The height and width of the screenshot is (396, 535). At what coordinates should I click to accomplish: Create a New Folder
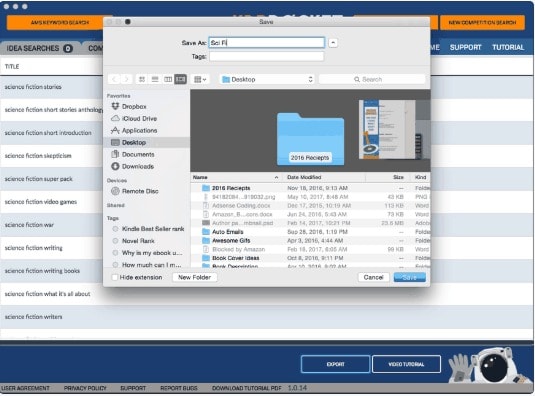tap(194, 277)
